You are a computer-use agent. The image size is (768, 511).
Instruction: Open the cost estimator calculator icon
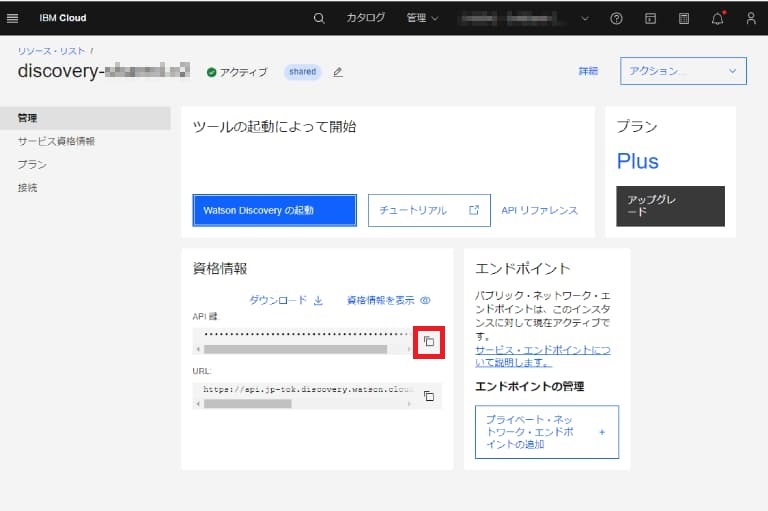coord(684,19)
